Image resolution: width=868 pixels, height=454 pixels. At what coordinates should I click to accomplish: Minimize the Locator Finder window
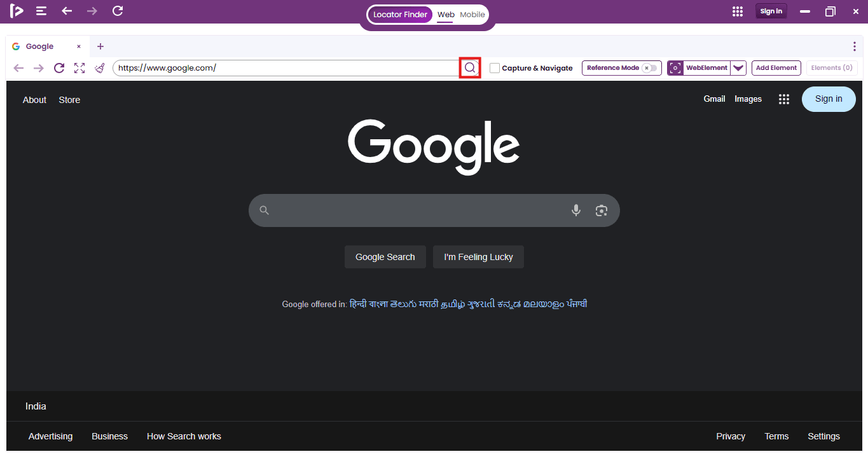[x=805, y=11]
